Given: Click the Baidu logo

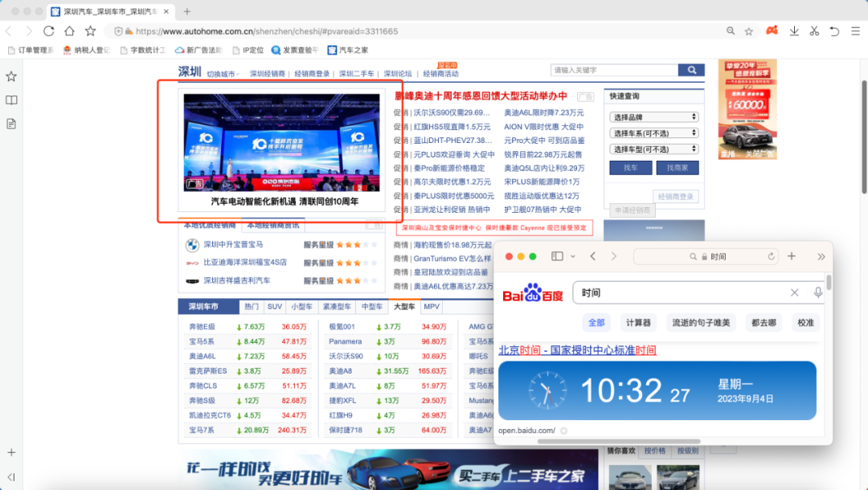Looking at the screenshot, I should [x=533, y=293].
